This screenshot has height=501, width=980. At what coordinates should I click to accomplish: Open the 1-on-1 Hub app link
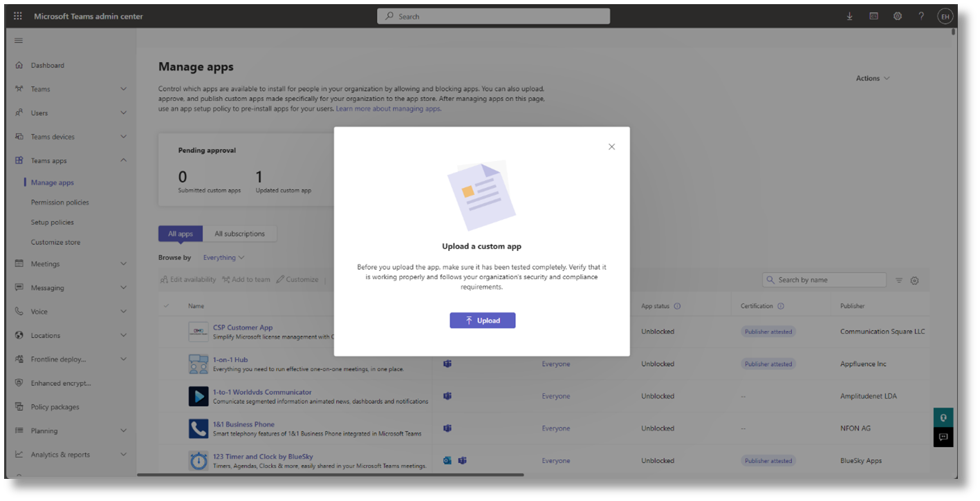[230, 359]
